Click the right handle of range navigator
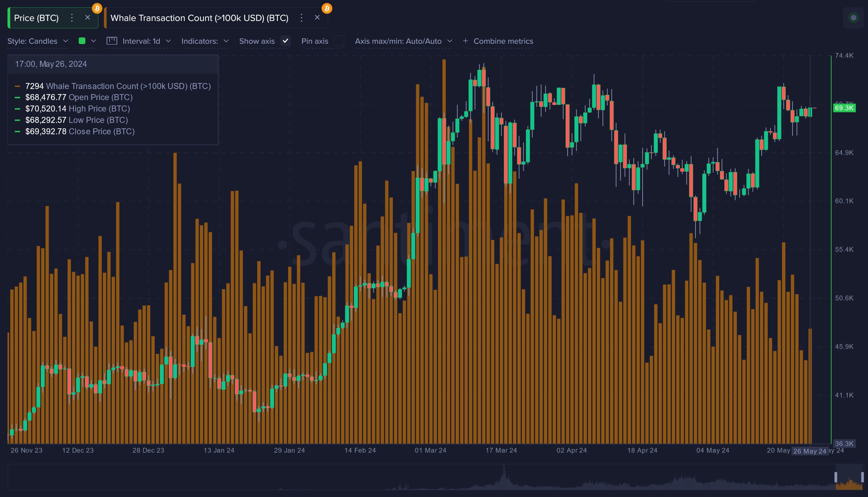 click(862, 477)
